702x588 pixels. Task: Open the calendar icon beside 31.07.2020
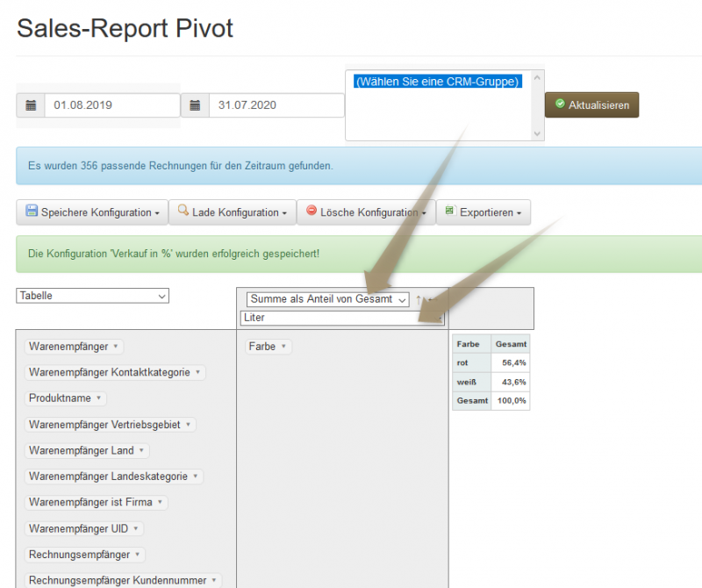tap(195, 104)
